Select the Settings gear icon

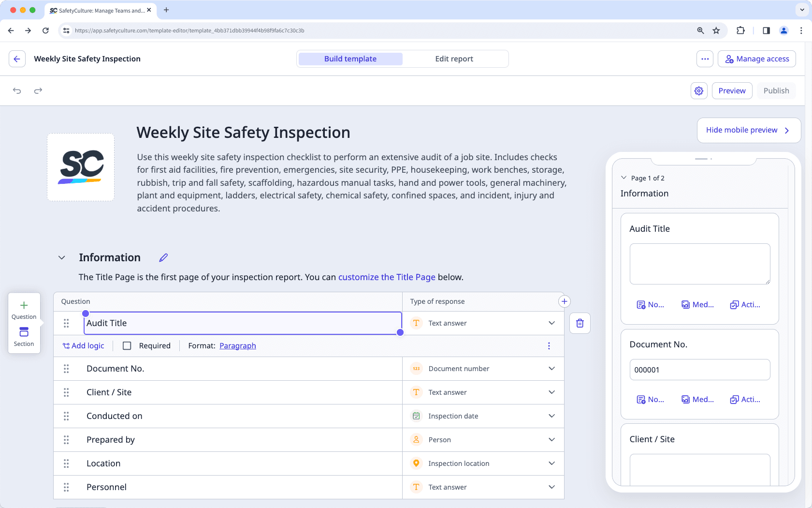pyautogui.click(x=698, y=90)
